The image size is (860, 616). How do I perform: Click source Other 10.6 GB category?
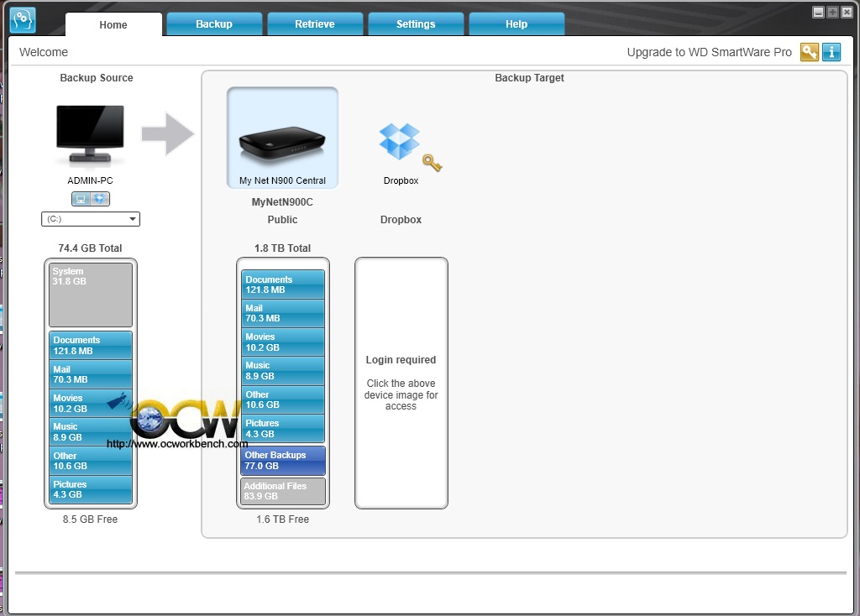91,461
